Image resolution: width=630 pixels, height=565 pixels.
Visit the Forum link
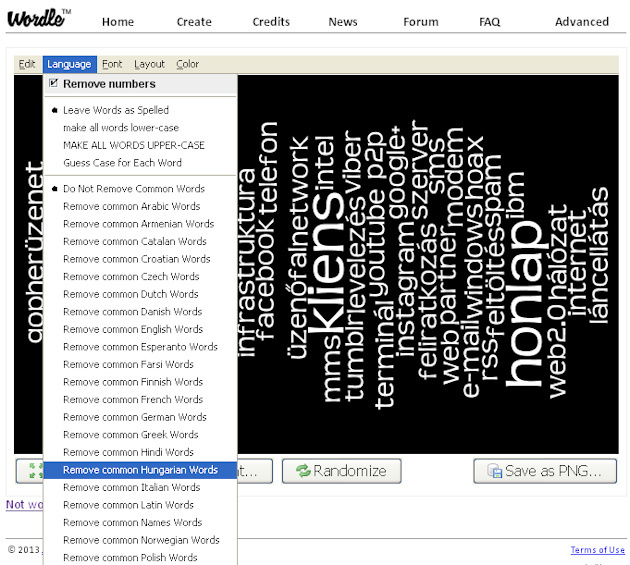421,22
